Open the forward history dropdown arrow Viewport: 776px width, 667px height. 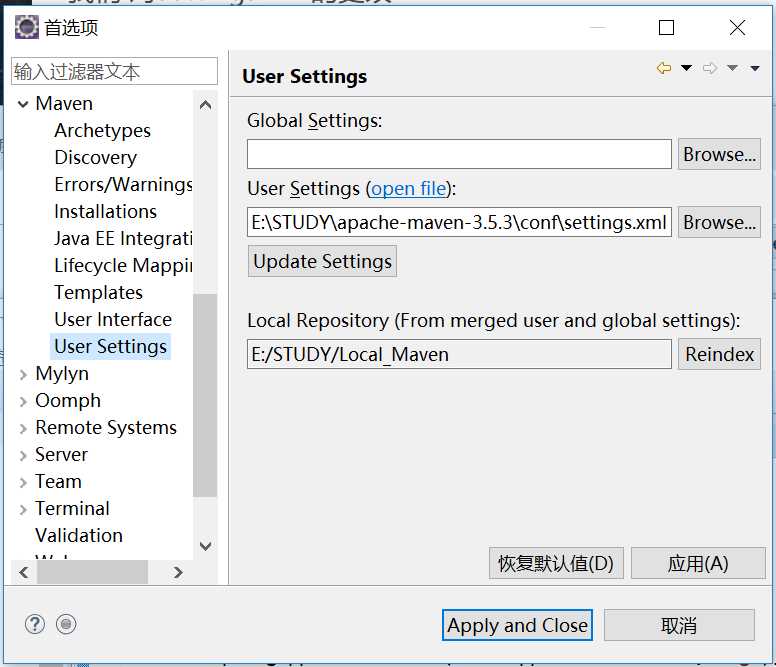click(x=732, y=68)
